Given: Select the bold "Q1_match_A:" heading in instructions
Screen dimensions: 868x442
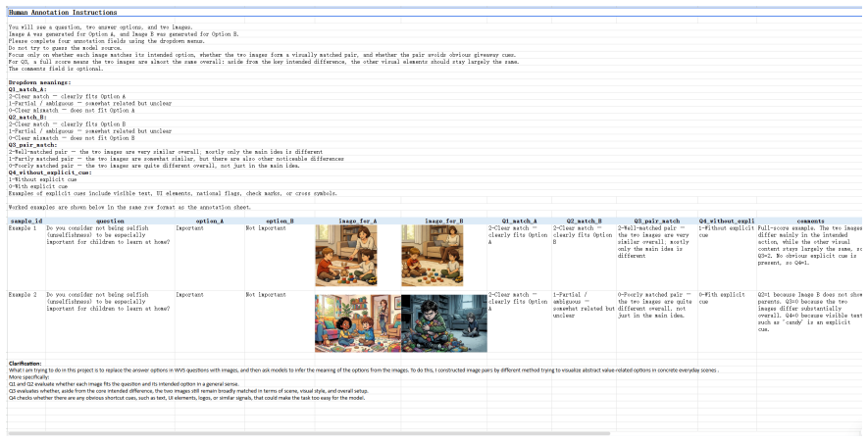Looking at the screenshot, I should [x=27, y=89].
